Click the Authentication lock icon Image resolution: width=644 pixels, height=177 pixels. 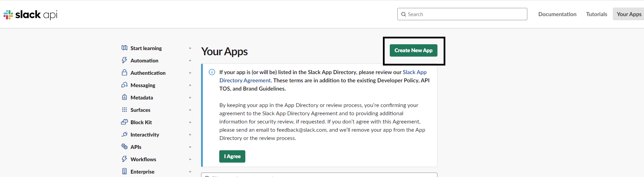[125, 73]
